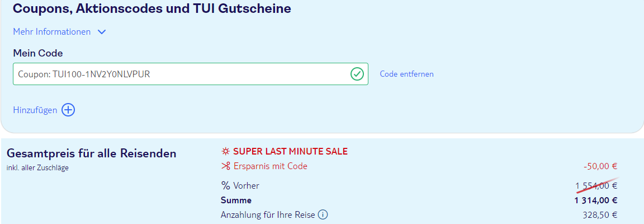The image size is (644, 224).
Task: Click the Ersparnis mit Code text
Action: pyautogui.click(x=270, y=166)
